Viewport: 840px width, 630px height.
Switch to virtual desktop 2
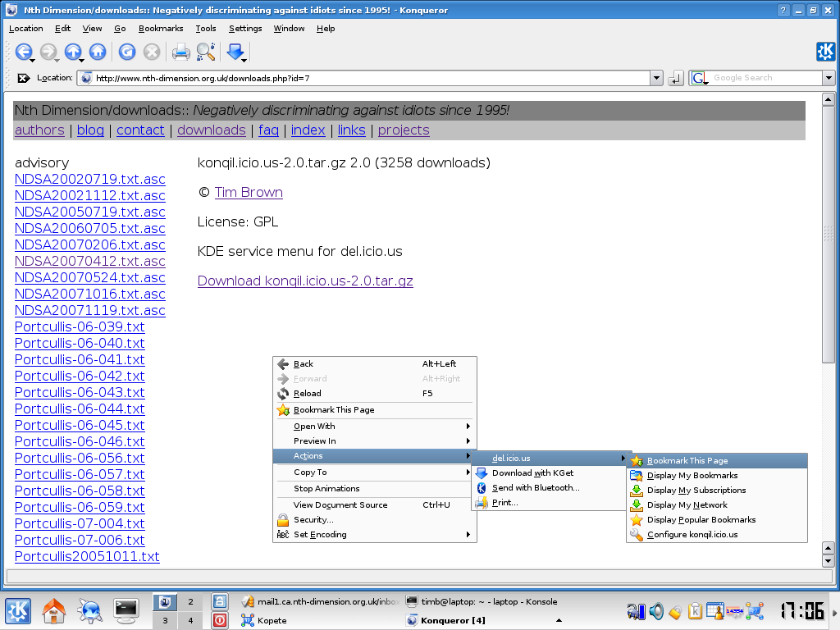click(x=190, y=601)
